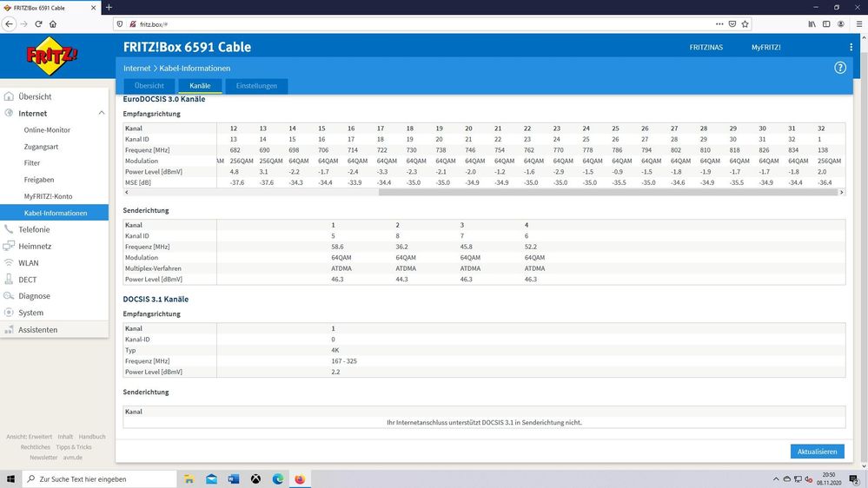Screen dimensions: 868x488
Task: Open Freigaben in sidebar
Action: click(x=39, y=179)
